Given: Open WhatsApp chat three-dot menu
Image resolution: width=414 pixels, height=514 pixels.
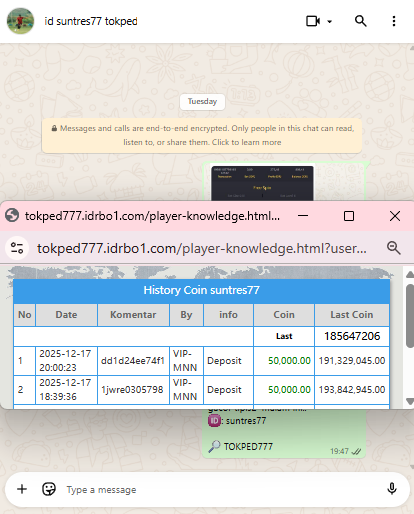Looking at the screenshot, I should pos(394,21).
